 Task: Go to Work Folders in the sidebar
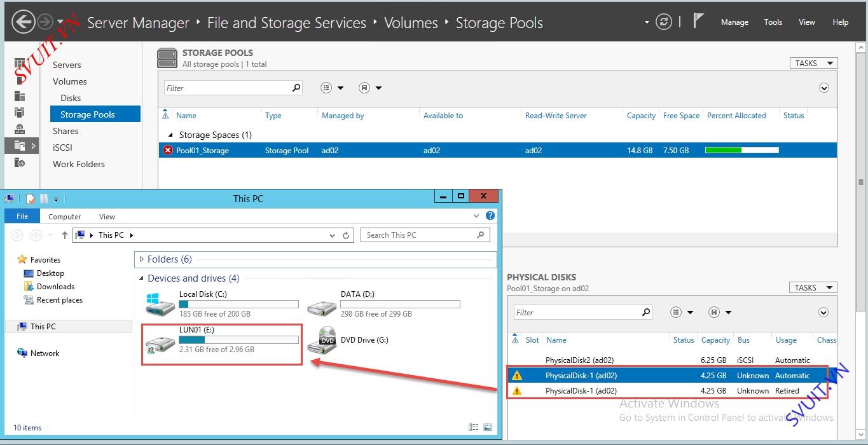[x=79, y=164]
